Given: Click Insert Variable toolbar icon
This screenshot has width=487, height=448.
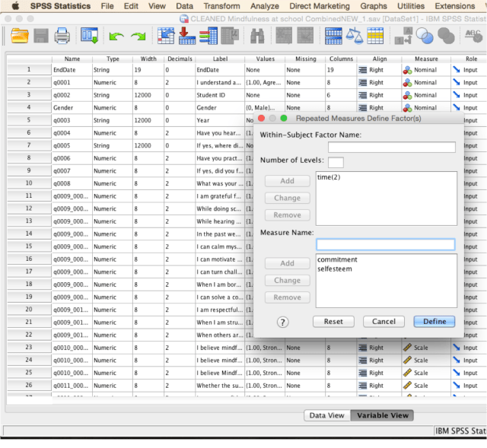Looking at the screenshot, I should (x=305, y=36).
